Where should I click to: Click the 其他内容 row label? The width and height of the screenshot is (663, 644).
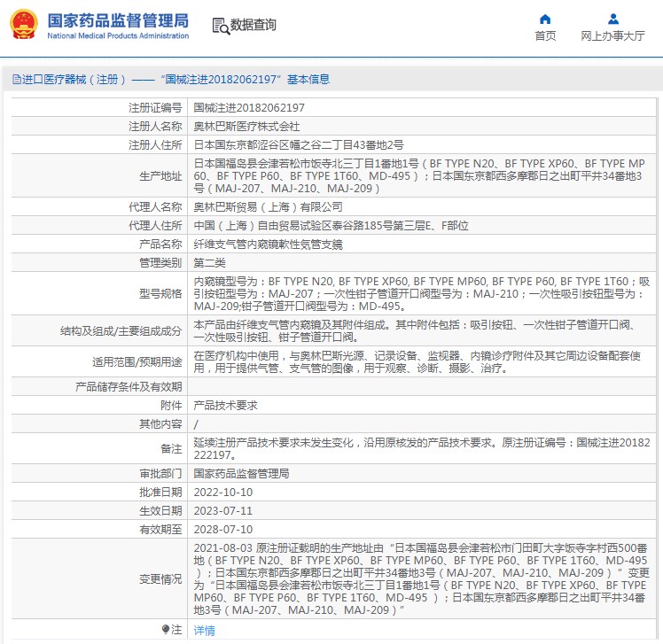[160, 423]
